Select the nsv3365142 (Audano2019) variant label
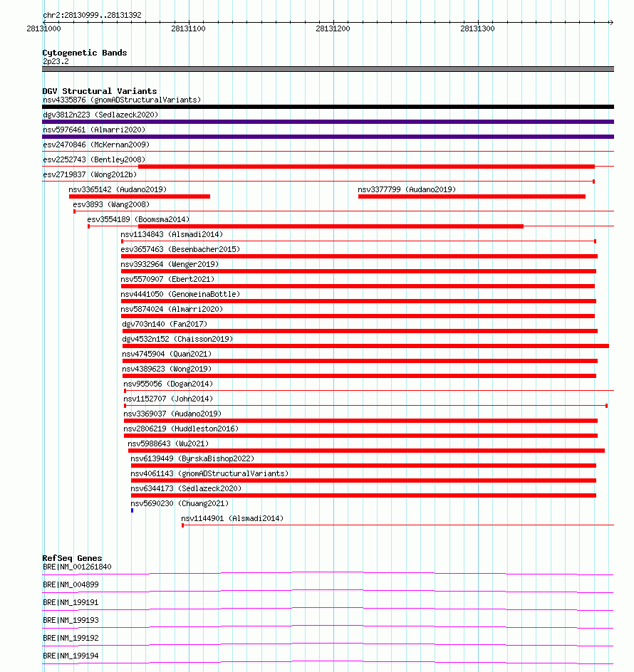Image resolution: width=634 pixels, height=672 pixels. [x=118, y=189]
